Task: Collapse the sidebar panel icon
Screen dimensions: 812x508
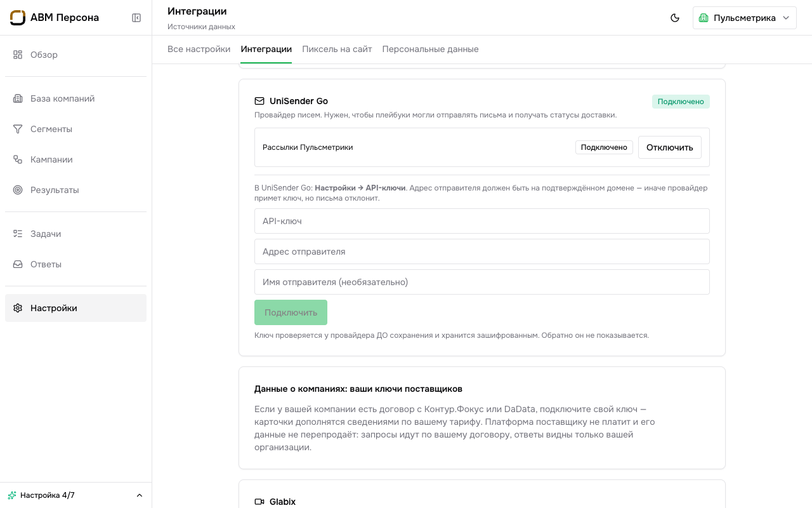Action: click(136, 18)
